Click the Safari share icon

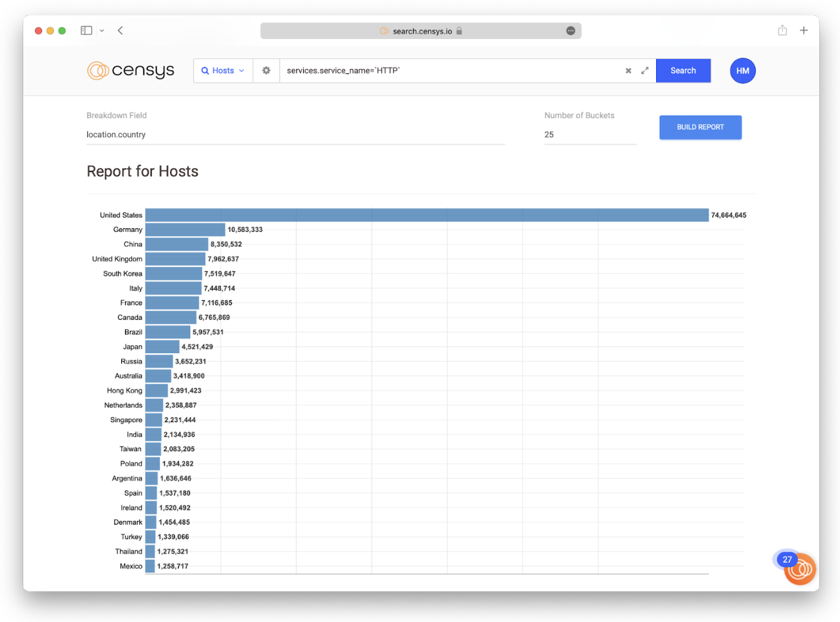[x=782, y=30]
